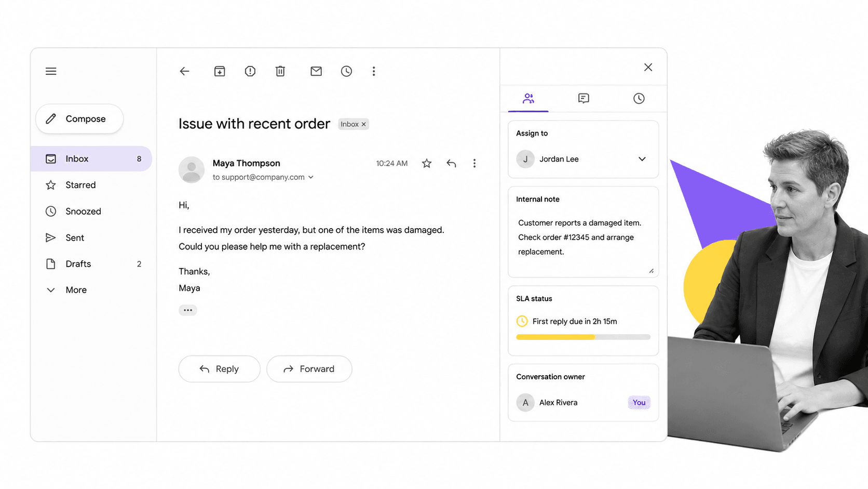Mark email as unread envelope icon
868x489 pixels.
pos(316,71)
